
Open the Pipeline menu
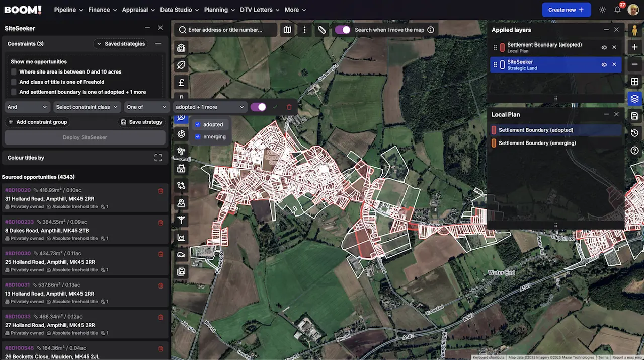(68, 10)
